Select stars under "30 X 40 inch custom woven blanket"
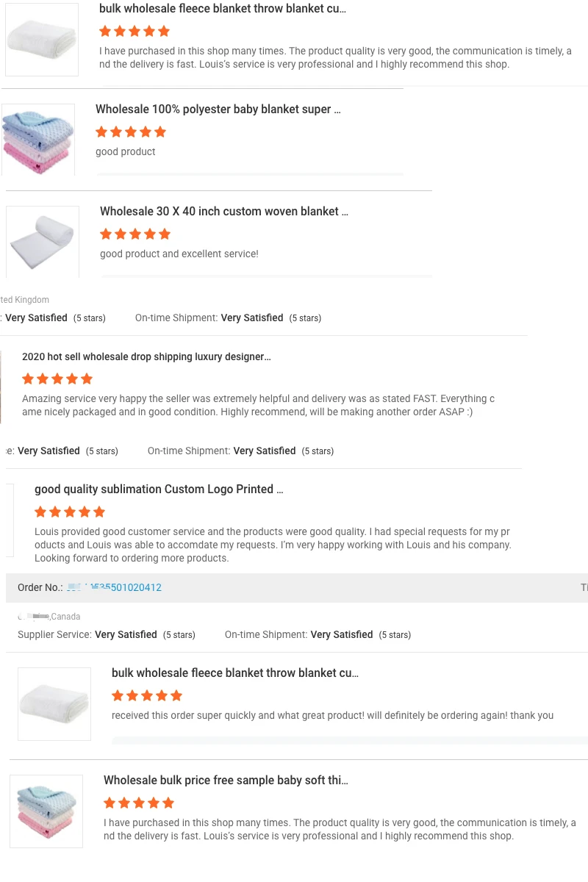The image size is (588, 882). coord(135,234)
